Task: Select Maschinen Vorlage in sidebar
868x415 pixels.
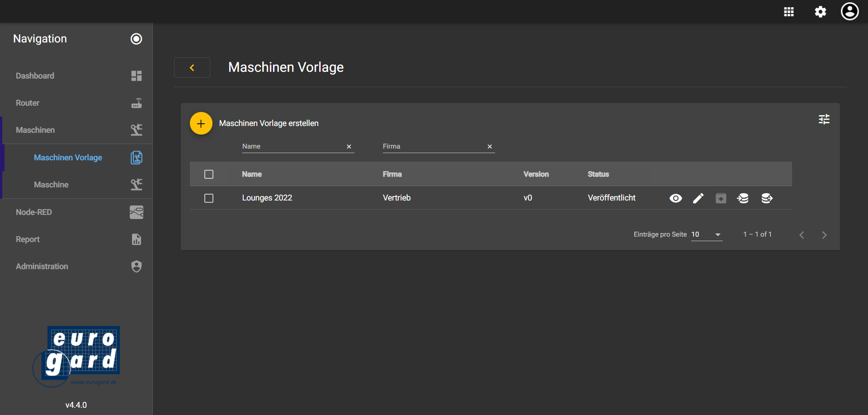Action: (68, 158)
